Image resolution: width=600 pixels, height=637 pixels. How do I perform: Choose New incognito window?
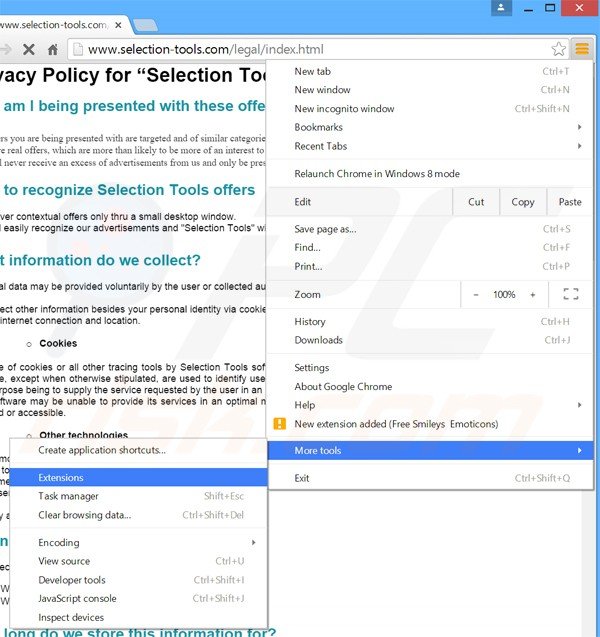(x=344, y=108)
